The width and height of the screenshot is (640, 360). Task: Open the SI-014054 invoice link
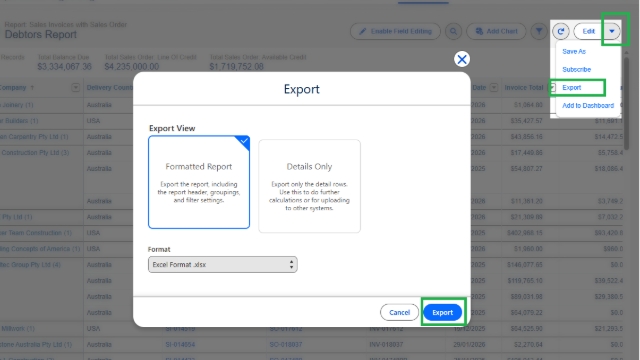click(180, 344)
